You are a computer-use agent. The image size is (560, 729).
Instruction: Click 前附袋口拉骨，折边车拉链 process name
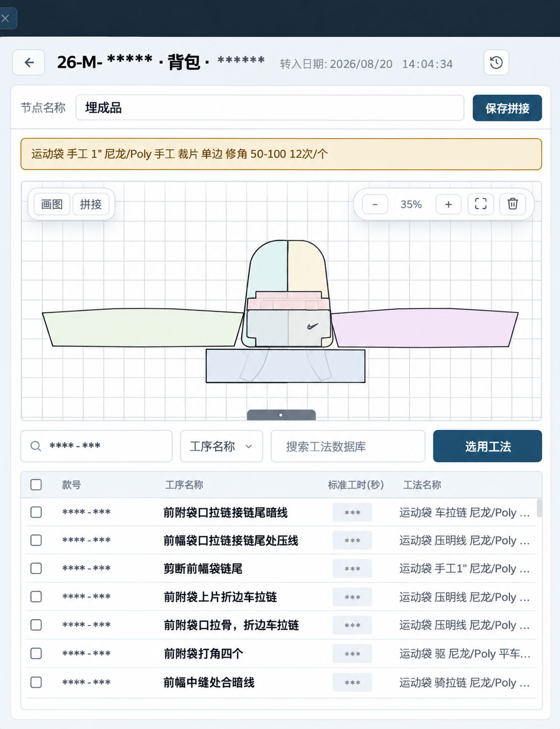tap(231, 625)
